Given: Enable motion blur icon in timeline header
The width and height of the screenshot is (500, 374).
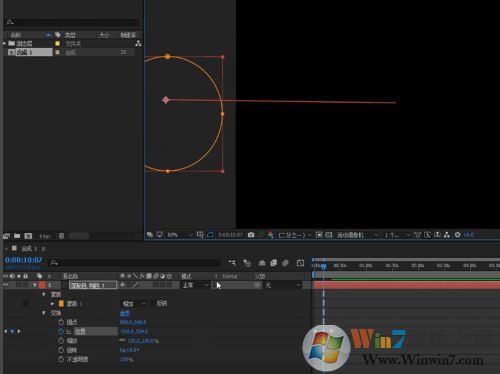Looking at the screenshot, I should (x=285, y=263).
